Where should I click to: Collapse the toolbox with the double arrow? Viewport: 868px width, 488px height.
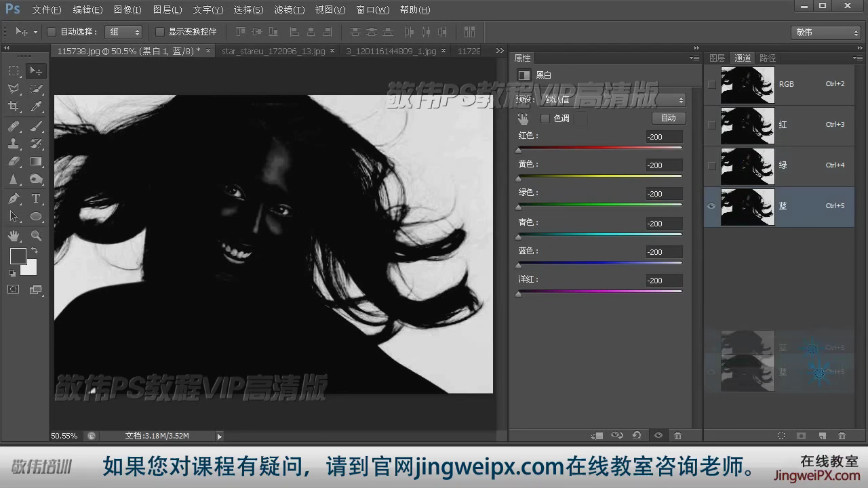(x=7, y=48)
